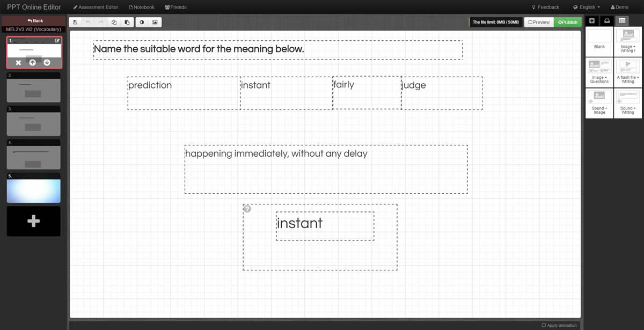Image resolution: width=644 pixels, height=330 pixels.
Task: Enable the Apply animation checkbox
Action: click(x=544, y=325)
